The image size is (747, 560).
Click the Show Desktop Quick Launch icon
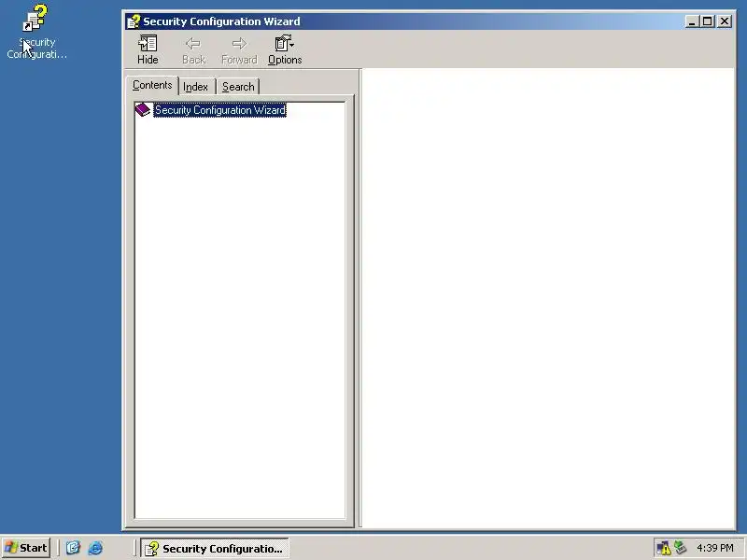[x=73, y=548]
